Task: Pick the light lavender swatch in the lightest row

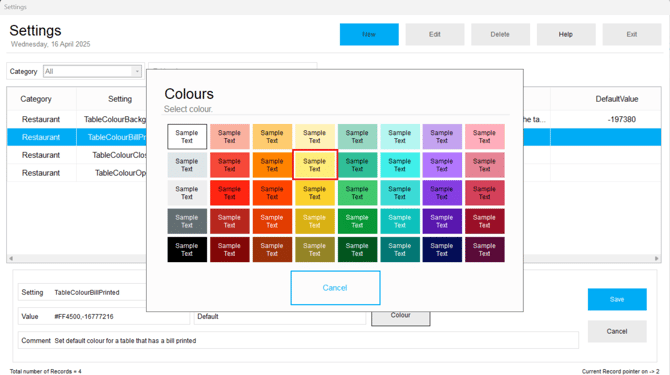Action: [x=442, y=137]
